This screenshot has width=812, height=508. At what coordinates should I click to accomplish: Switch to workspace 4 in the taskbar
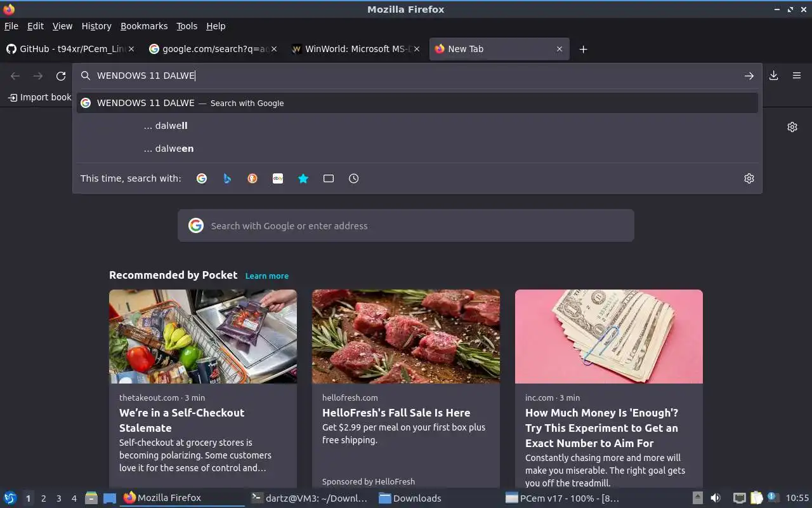coord(74,498)
